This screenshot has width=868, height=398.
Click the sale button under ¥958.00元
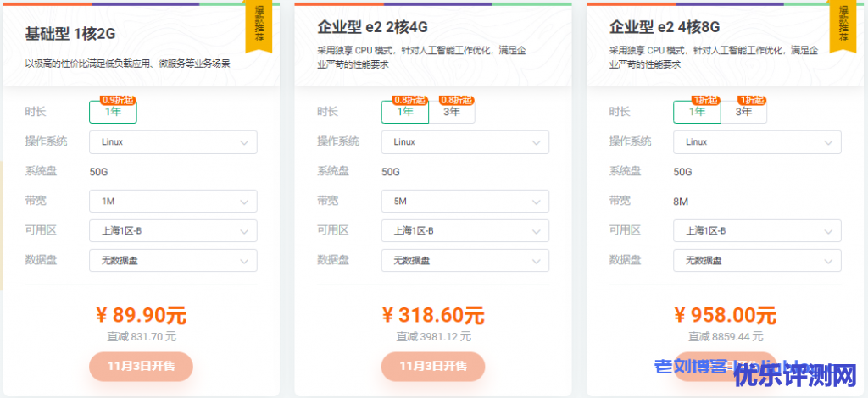tap(726, 367)
